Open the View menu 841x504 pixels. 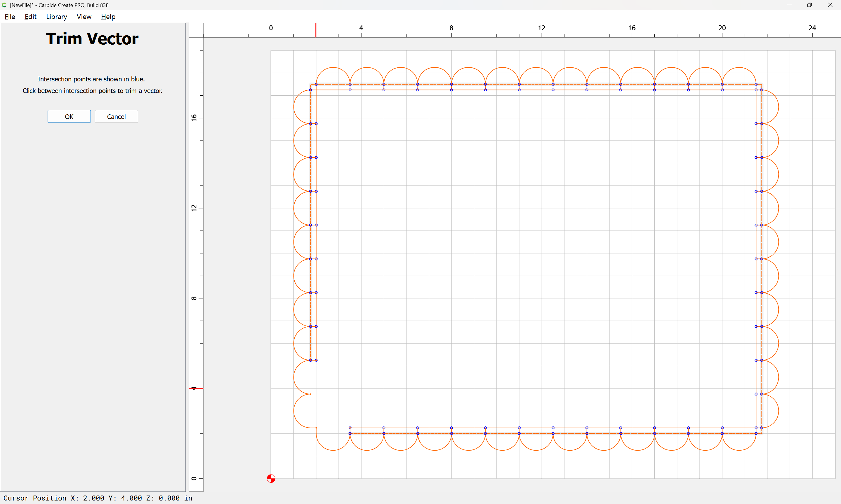click(84, 17)
